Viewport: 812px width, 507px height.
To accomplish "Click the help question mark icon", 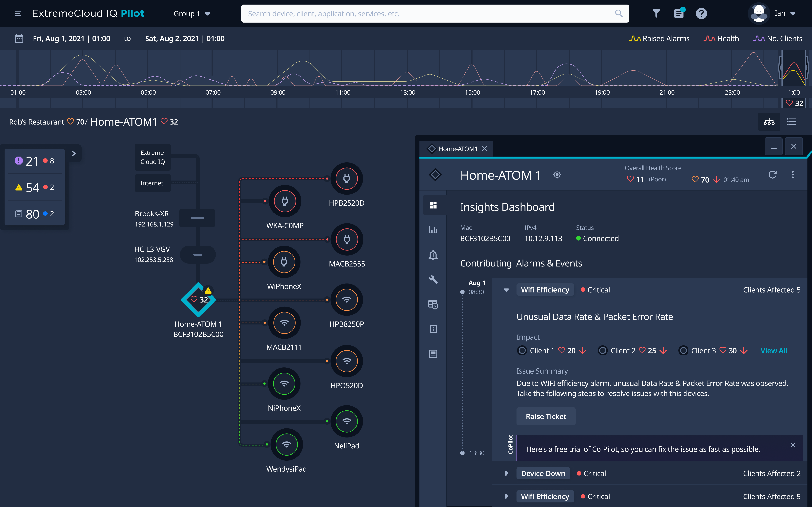I will point(701,14).
